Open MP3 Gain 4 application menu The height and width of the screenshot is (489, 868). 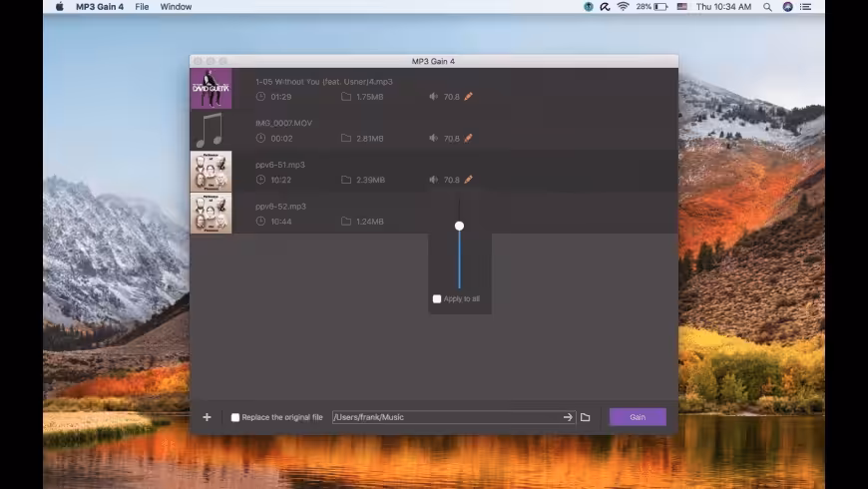click(100, 7)
